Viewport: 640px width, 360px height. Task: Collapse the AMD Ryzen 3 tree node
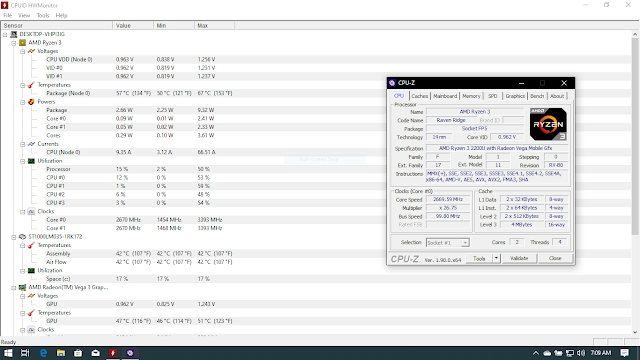click(14, 43)
